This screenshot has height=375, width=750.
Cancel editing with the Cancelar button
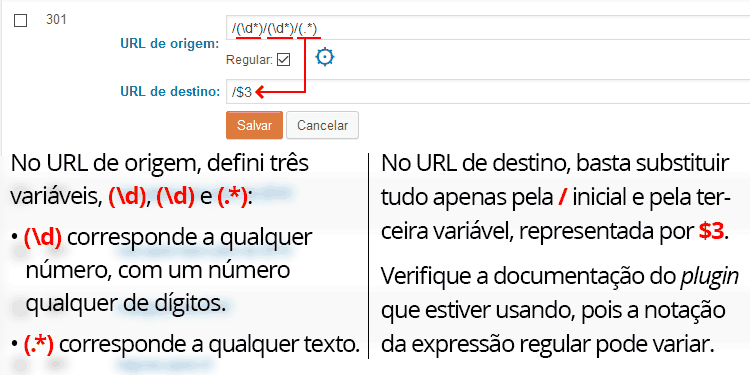tap(322, 125)
